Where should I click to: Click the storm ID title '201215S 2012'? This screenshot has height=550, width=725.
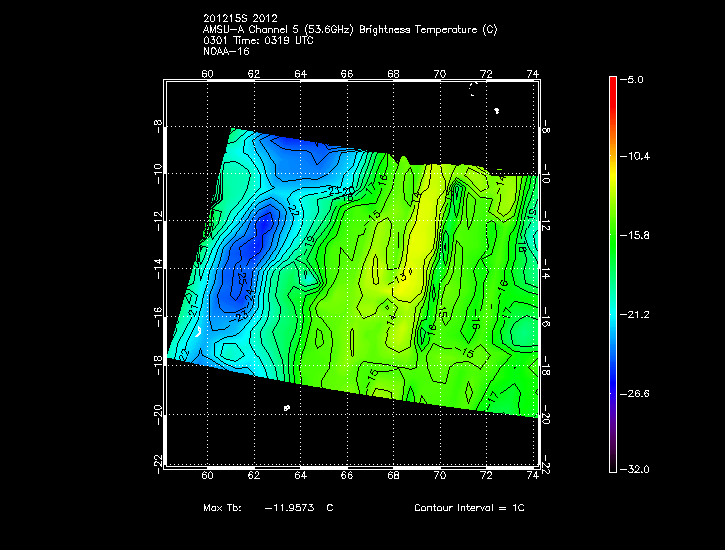[x=240, y=19]
